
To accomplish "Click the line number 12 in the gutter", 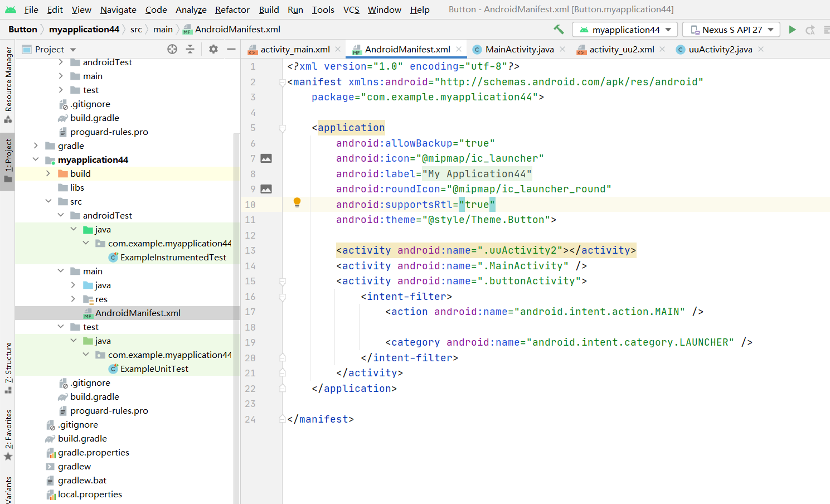I will click(x=250, y=235).
